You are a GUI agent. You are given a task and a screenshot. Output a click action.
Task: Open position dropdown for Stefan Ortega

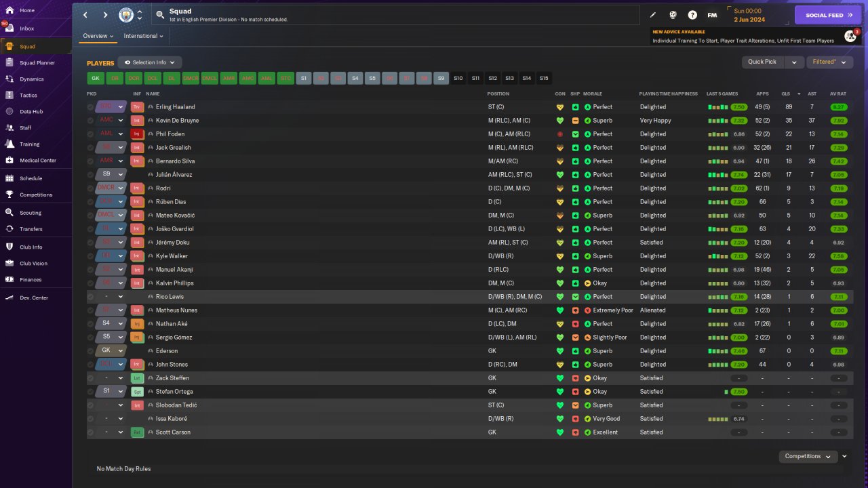coord(121,392)
